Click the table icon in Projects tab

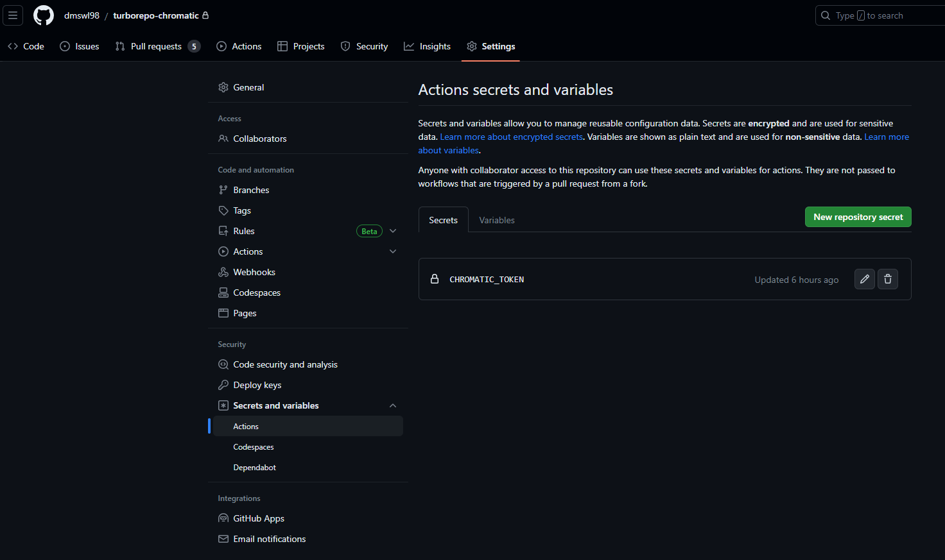[282, 46]
